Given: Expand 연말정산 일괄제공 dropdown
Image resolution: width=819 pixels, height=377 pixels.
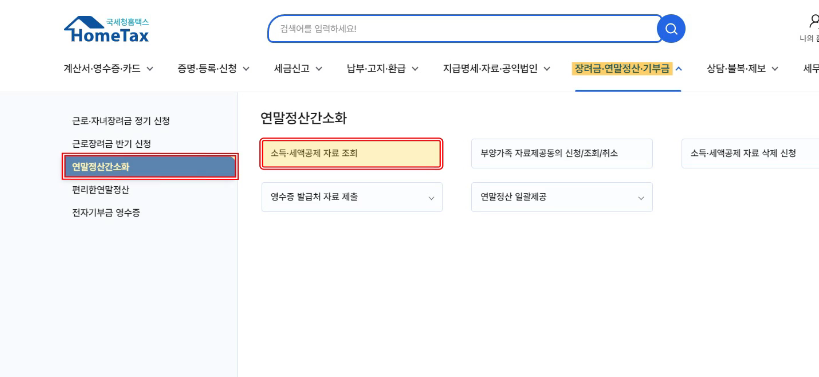Looking at the screenshot, I should pyautogui.click(x=562, y=197).
